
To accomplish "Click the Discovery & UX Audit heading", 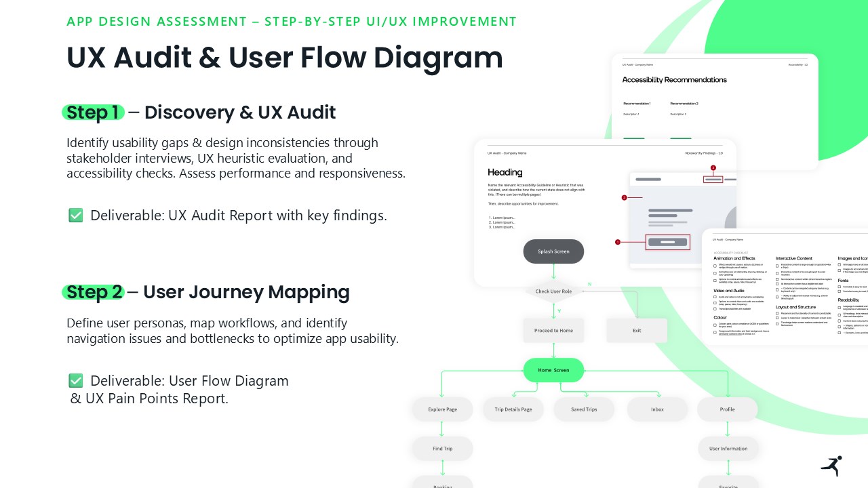I will 240,112.
